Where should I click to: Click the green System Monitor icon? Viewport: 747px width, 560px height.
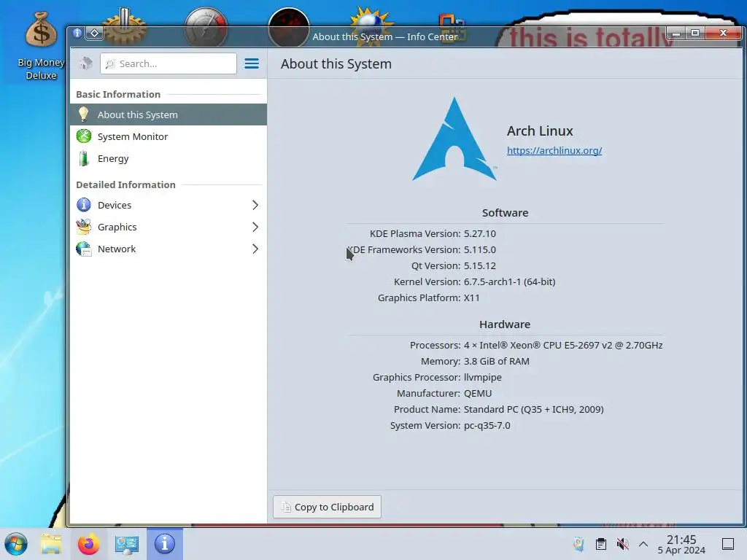coord(84,136)
